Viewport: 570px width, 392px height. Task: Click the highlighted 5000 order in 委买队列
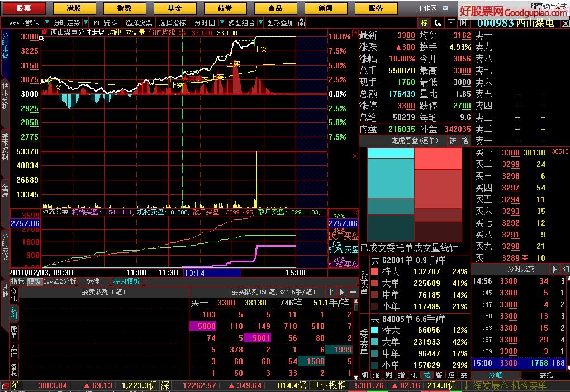[x=203, y=326]
